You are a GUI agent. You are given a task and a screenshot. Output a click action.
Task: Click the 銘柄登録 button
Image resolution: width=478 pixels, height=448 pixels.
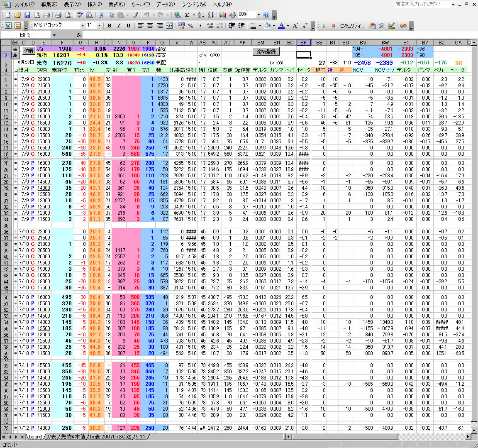[266, 51]
